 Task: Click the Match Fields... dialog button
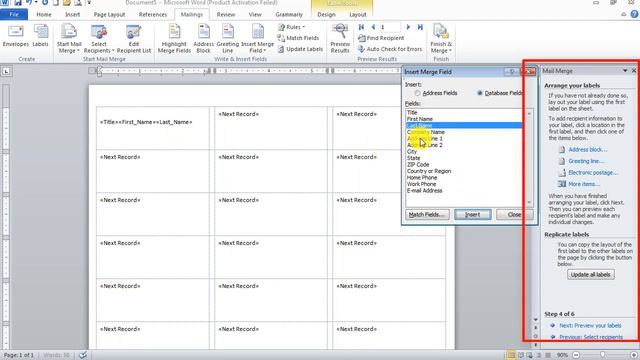427,214
